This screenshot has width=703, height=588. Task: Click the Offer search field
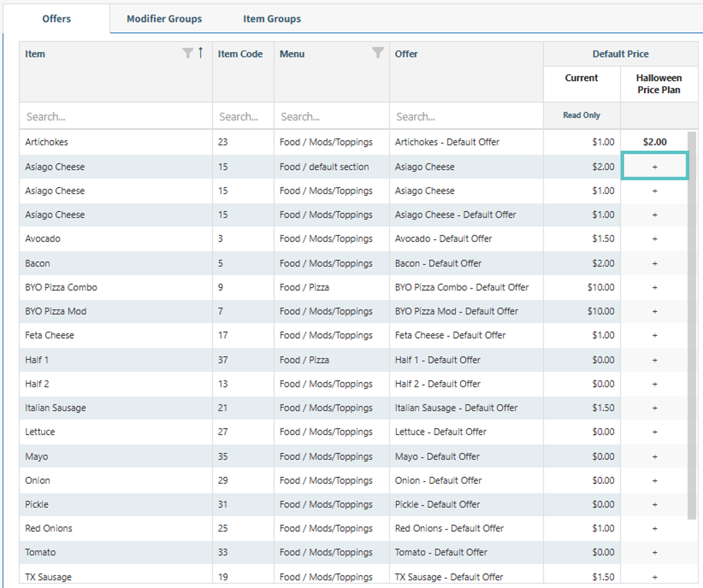click(466, 116)
